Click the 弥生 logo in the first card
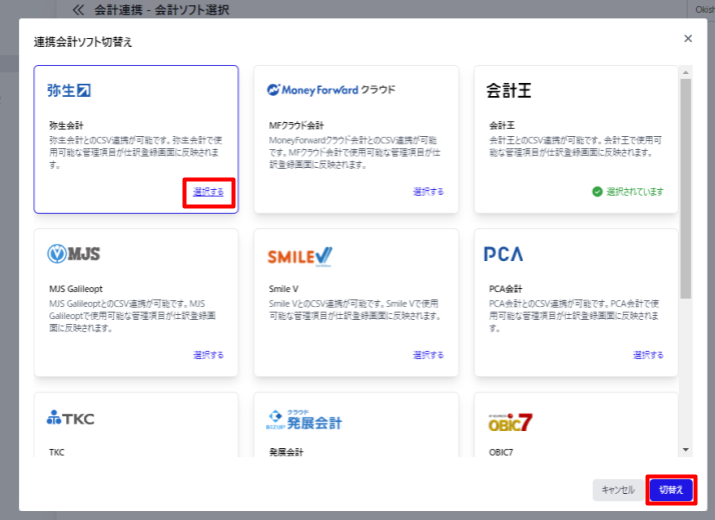 click(69, 90)
